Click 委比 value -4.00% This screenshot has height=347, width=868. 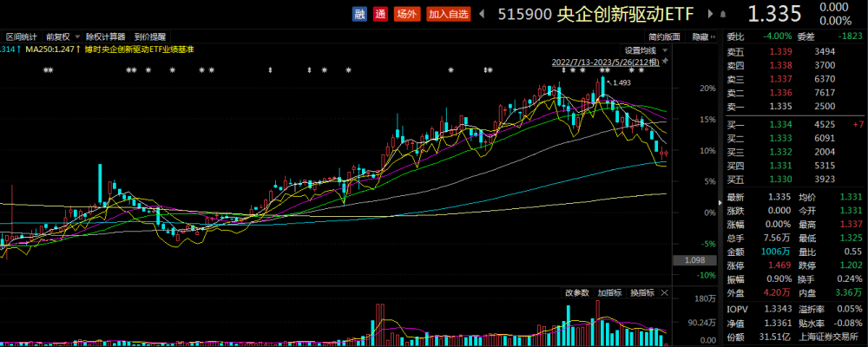(x=777, y=37)
